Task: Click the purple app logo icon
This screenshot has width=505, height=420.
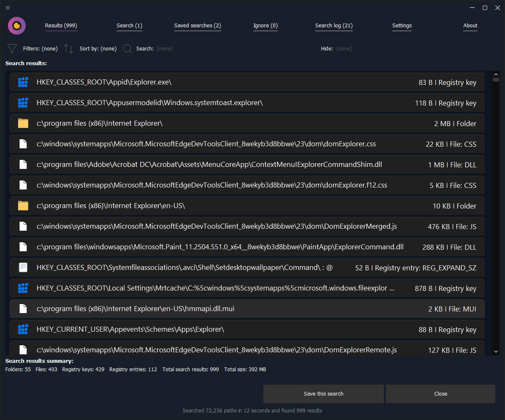Action: point(17,26)
